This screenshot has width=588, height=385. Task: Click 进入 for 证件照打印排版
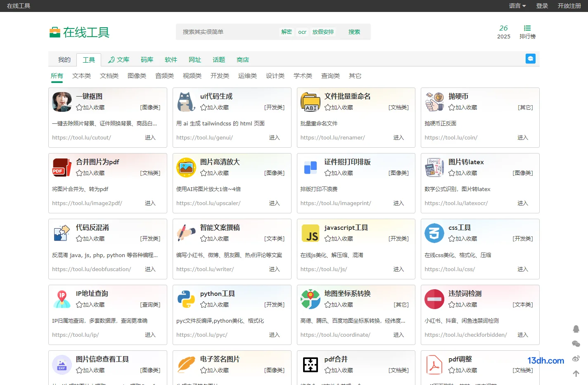pyautogui.click(x=398, y=203)
